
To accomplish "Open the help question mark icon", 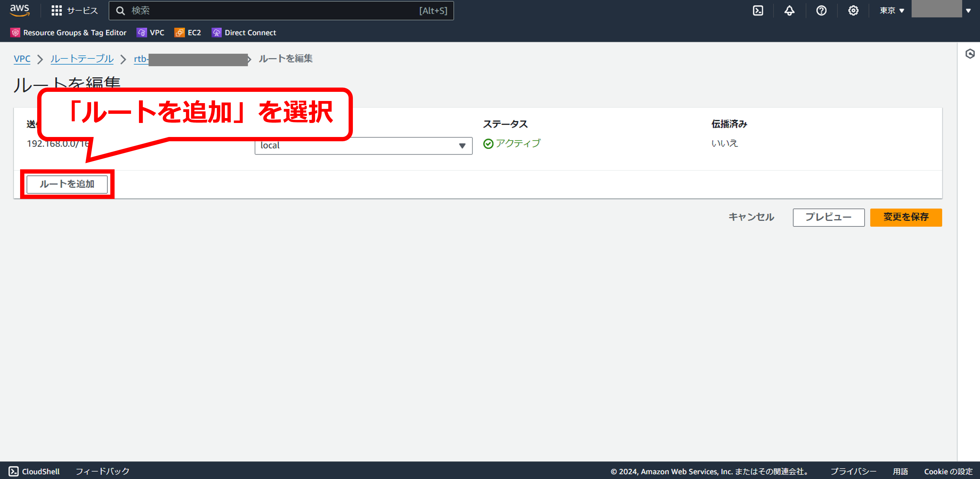I will (x=821, y=11).
